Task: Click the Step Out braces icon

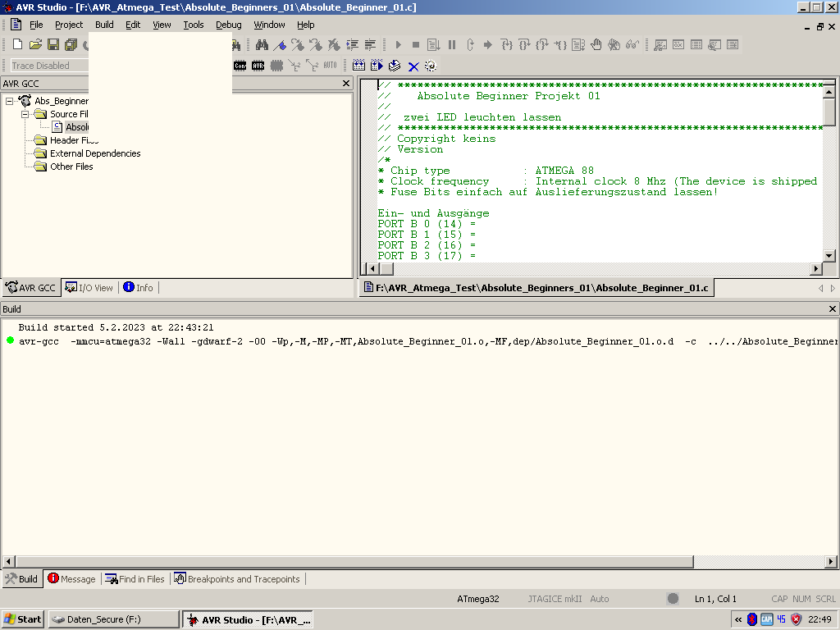Action: [x=542, y=45]
